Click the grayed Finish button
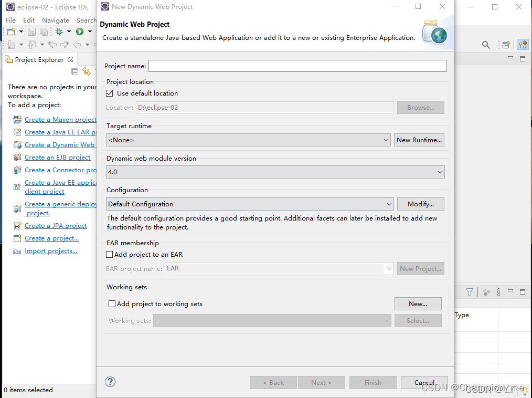 tap(373, 382)
